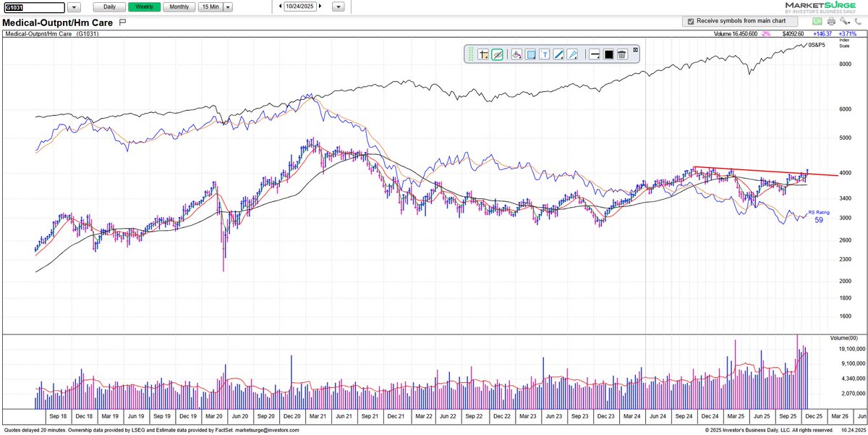Select the trend line drawing tool
868x435 pixels.
coord(558,54)
